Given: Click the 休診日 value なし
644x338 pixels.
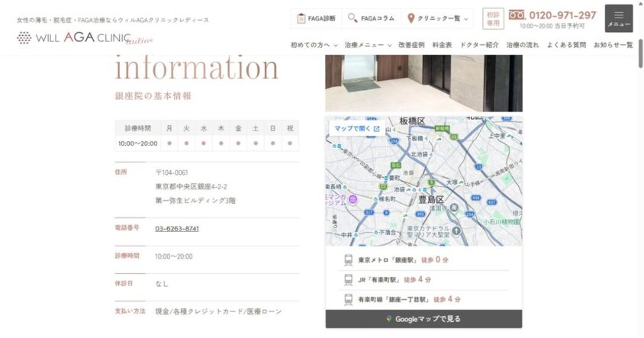Looking at the screenshot, I should (162, 284).
